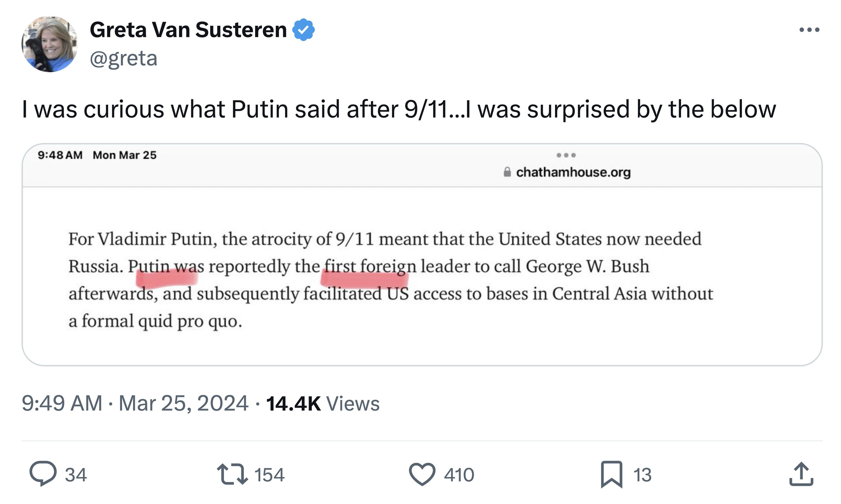Image resolution: width=841 pixels, height=504 pixels.
Task: Click the reply speech bubble icon
Action: pos(43,473)
